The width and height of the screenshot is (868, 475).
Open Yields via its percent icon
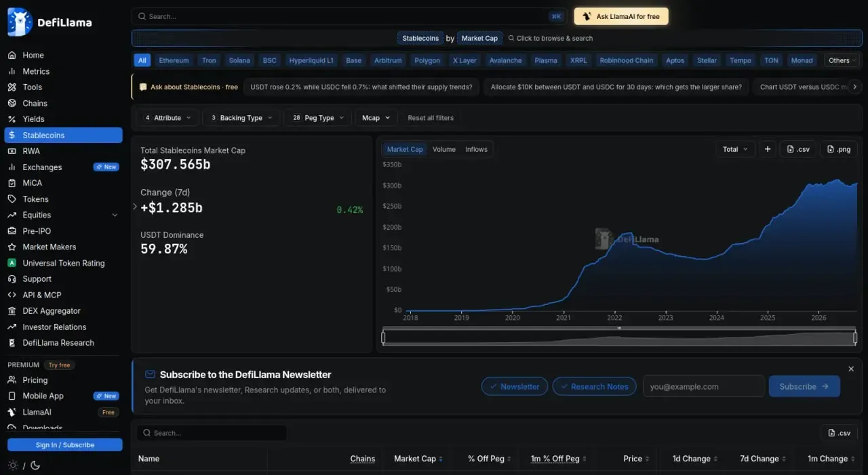[x=12, y=119]
